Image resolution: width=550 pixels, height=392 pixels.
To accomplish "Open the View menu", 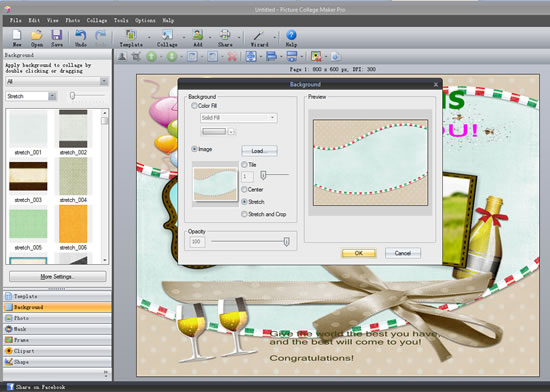I will coord(53,20).
